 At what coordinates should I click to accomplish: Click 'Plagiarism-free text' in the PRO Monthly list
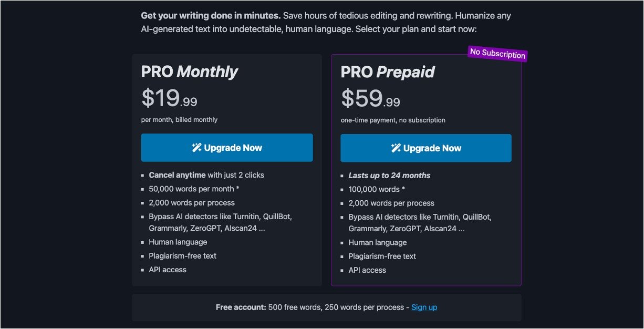pyautogui.click(x=182, y=256)
